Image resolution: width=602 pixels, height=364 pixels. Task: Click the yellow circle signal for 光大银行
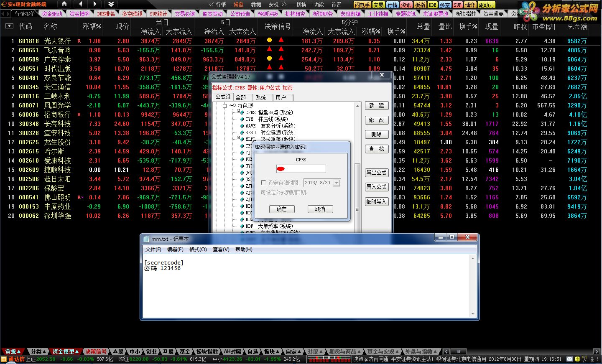(x=269, y=40)
